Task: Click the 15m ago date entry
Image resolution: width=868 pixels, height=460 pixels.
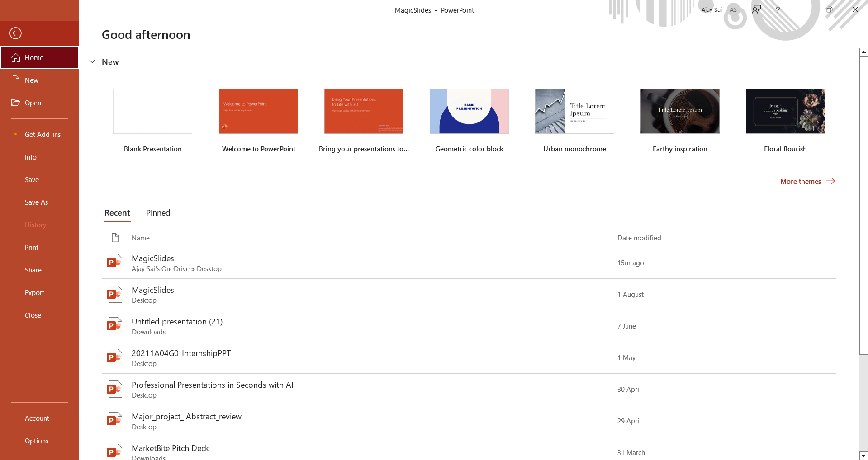Action: pyautogui.click(x=631, y=263)
